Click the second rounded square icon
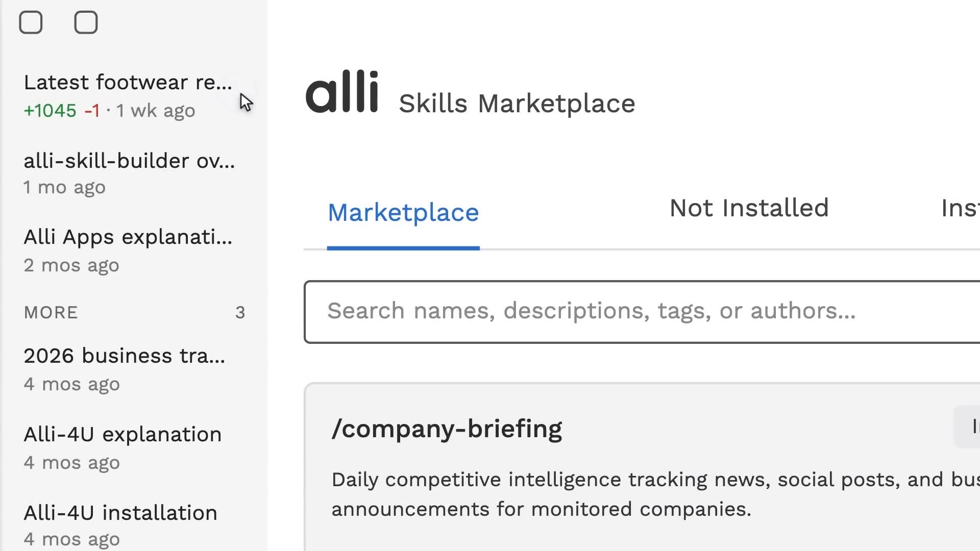 (x=86, y=22)
